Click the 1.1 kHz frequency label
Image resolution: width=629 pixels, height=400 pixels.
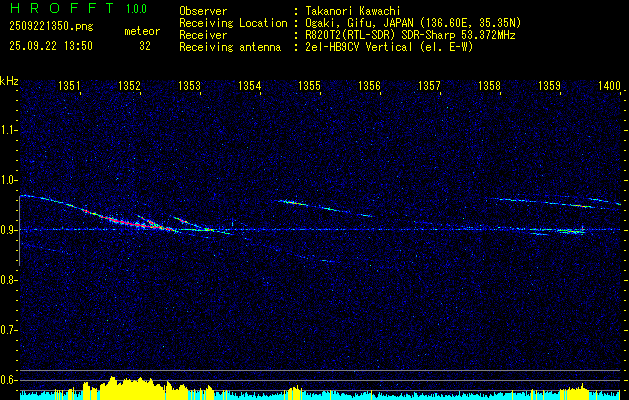point(10,130)
